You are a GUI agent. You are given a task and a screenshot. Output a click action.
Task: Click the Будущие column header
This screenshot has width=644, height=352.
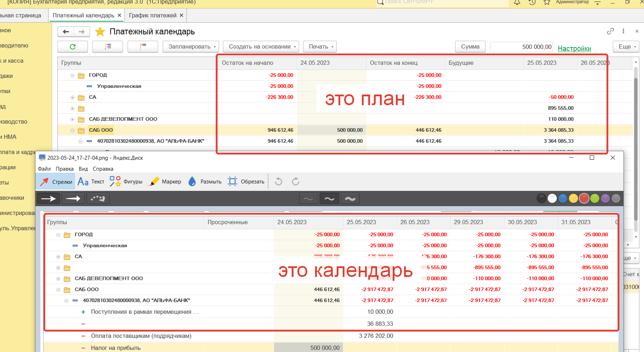tap(484, 63)
